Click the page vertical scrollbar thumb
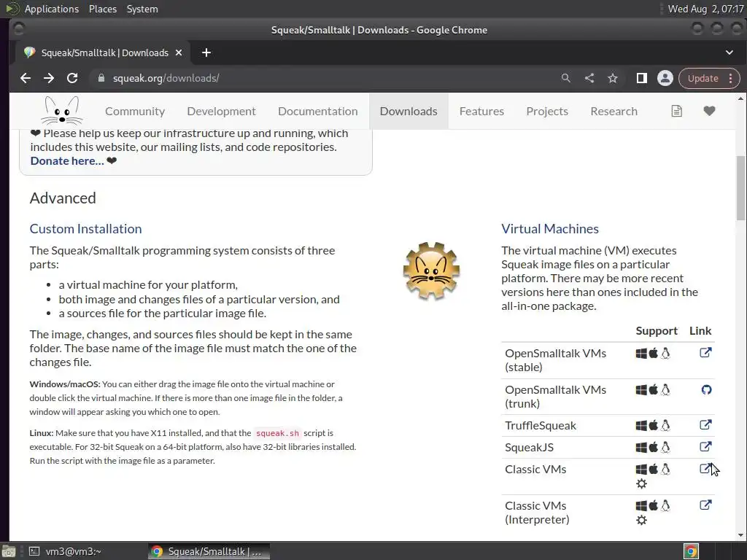Screen dimensions: 747x560 click(x=741, y=187)
